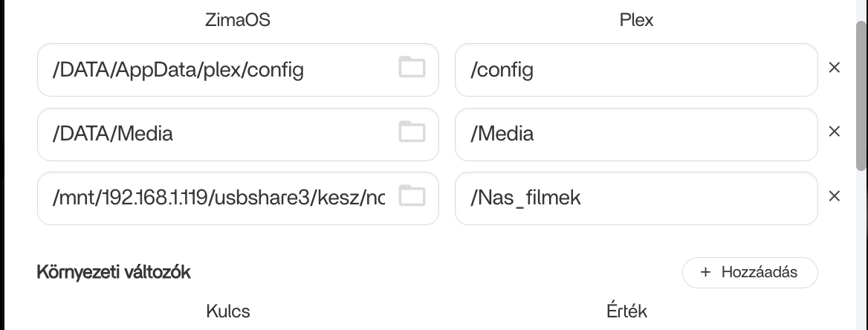Focus the /mnt/192.168.1.119 host path field

click(216, 198)
